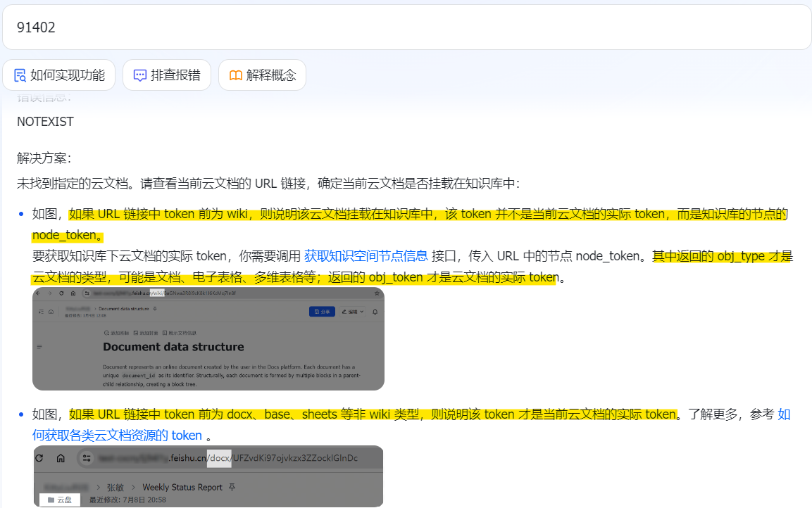Viewport: 812px width, 508px height.
Task: Expand the 编辑 dropdown in the wiki screenshot
Action: 352,311
